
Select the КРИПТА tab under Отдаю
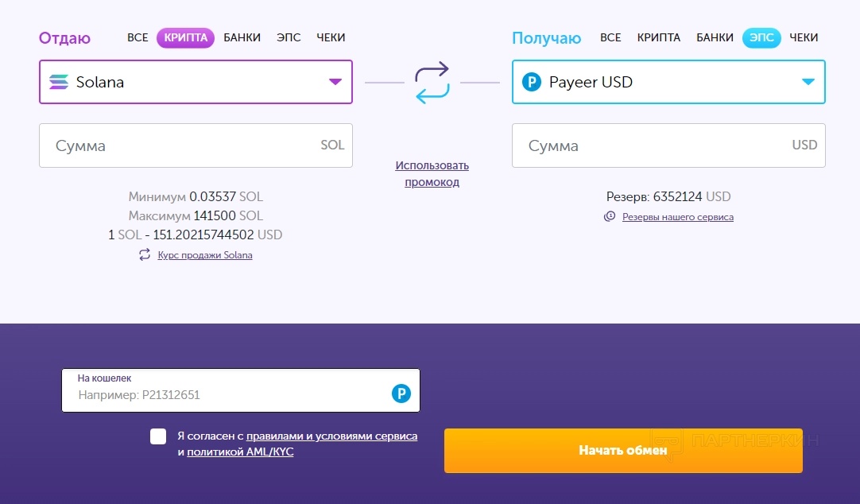(x=185, y=38)
